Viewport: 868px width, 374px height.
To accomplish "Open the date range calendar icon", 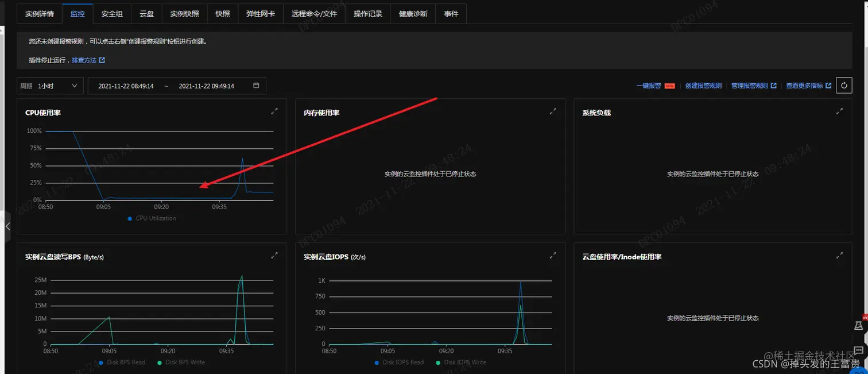I will pyautogui.click(x=256, y=86).
